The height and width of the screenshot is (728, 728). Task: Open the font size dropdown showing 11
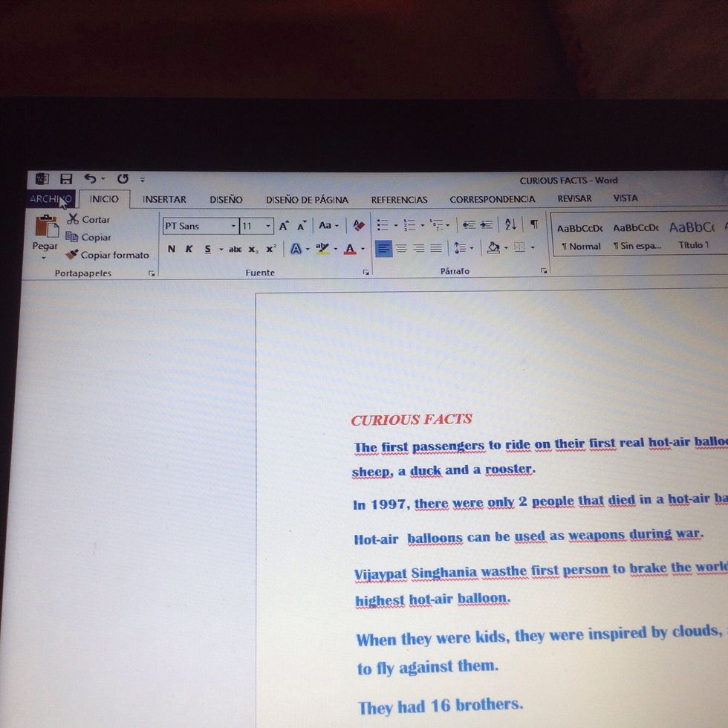pyautogui.click(x=268, y=226)
